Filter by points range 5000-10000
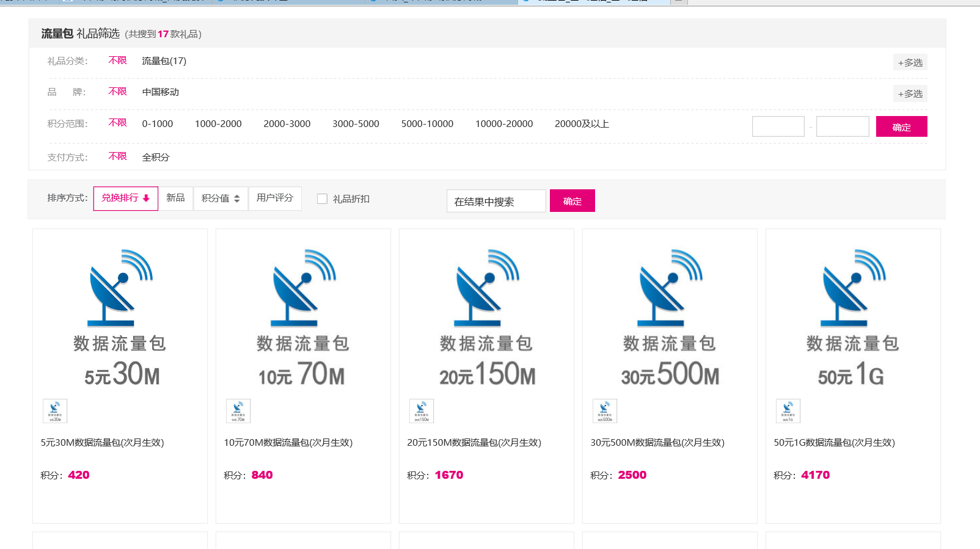The height and width of the screenshot is (549, 980). point(428,124)
